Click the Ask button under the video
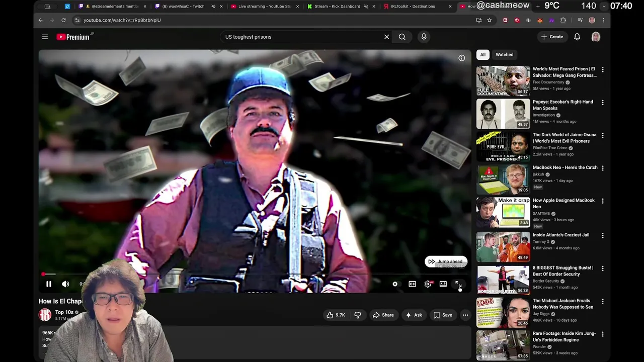 coord(413,315)
